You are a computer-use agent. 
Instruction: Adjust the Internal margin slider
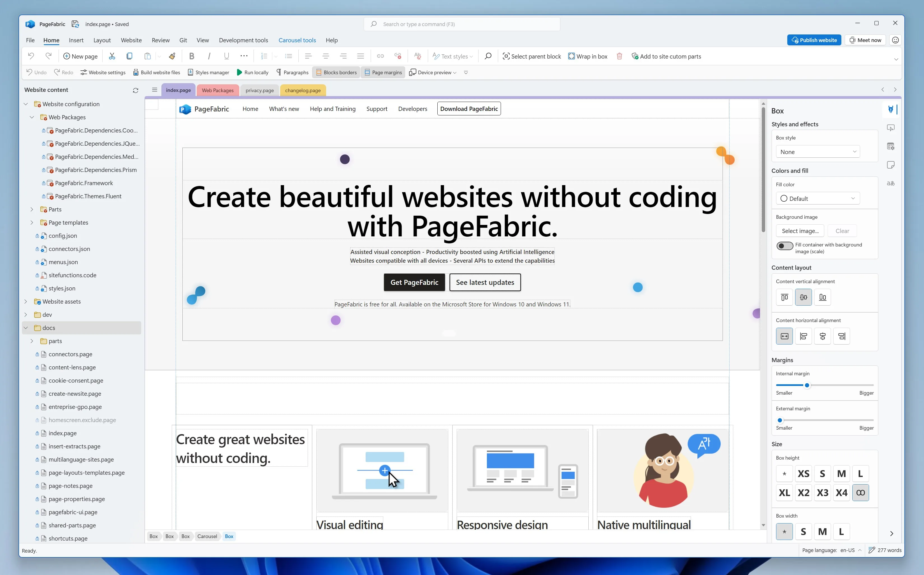807,385
